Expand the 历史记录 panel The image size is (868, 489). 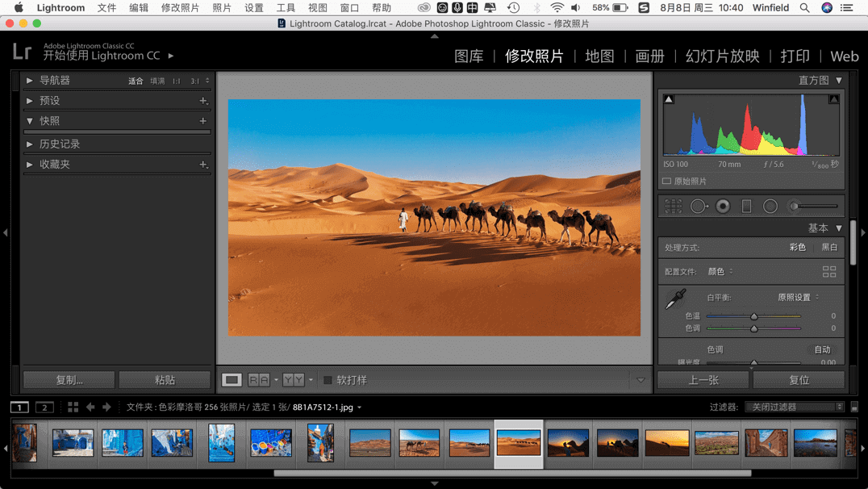(29, 144)
